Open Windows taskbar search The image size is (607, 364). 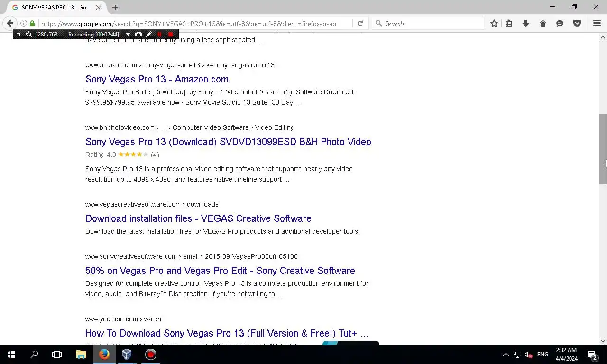[34, 355]
